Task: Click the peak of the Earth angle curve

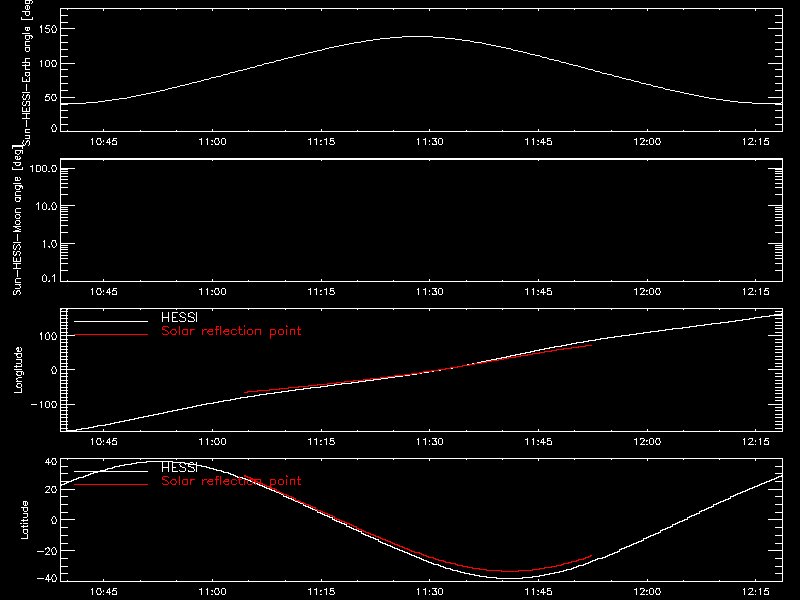Action: pyautogui.click(x=419, y=36)
